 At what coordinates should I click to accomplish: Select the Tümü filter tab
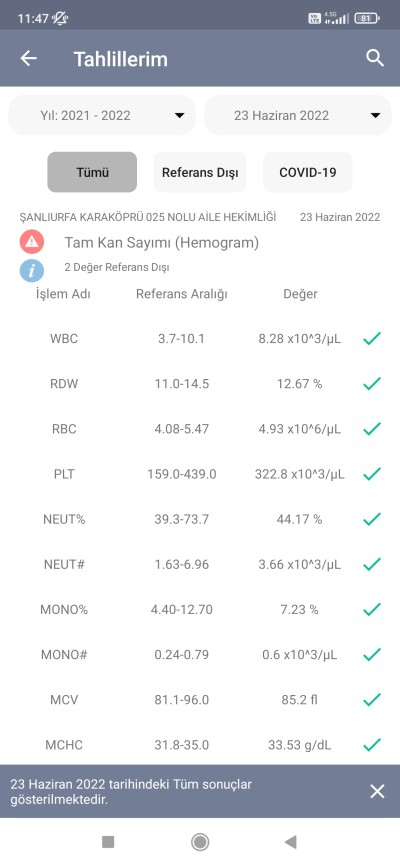(92, 172)
